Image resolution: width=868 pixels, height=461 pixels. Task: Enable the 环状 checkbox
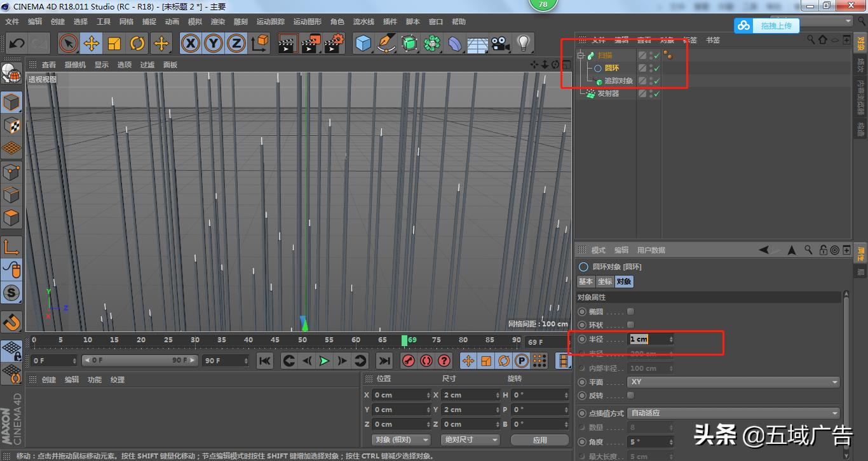(x=630, y=325)
